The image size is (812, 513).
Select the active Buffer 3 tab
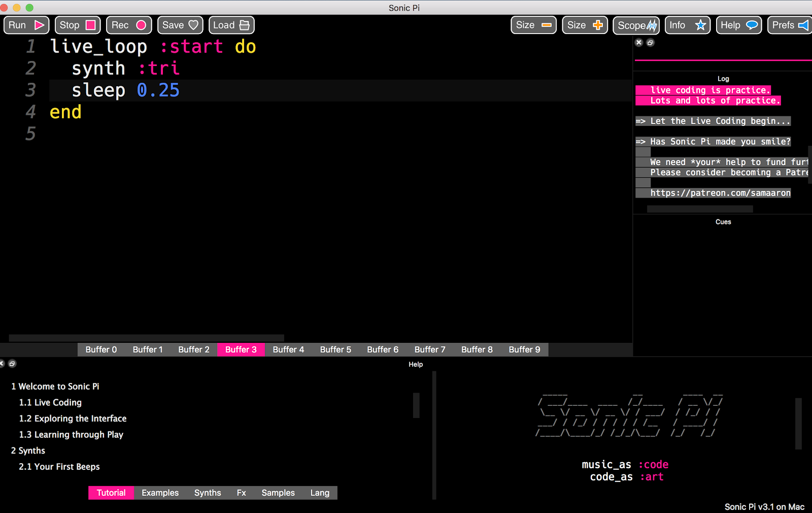[x=241, y=349]
